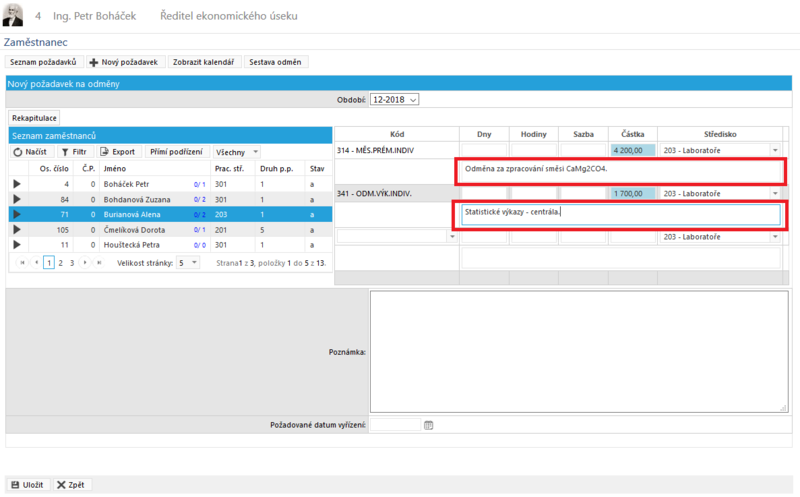This screenshot has height=497, width=800.
Task: Click Hodiny field in 341 row
Action: click(534, 194)
